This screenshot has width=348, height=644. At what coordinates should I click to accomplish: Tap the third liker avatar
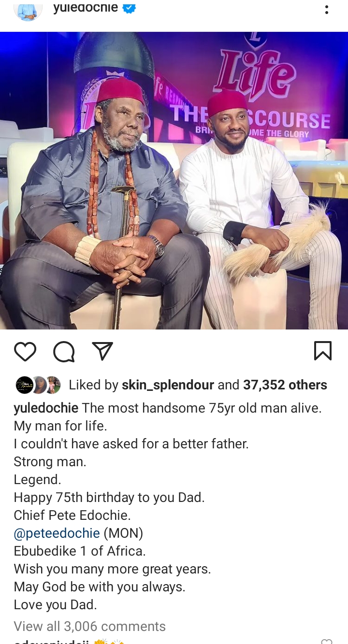pos(53,385)
